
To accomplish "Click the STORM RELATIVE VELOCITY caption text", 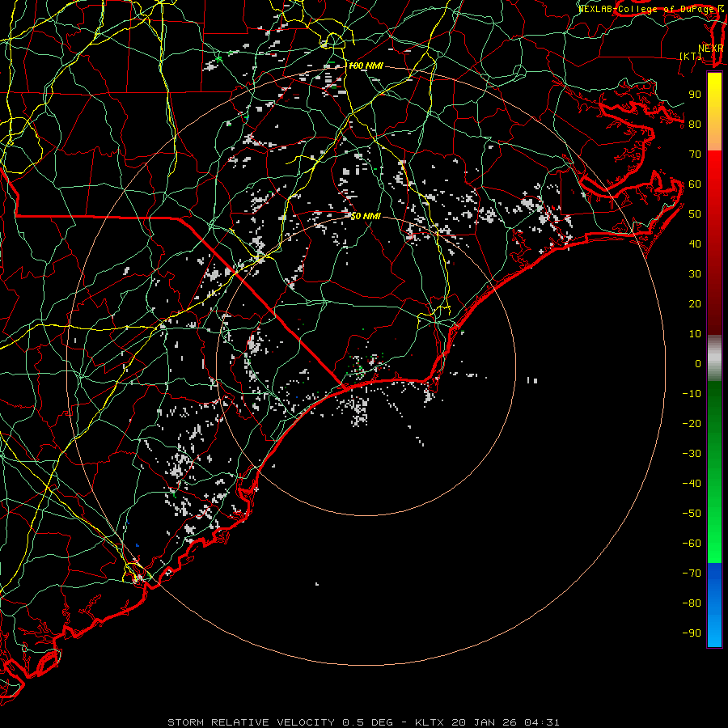I will pyautogui.click(x=251, y=722).
